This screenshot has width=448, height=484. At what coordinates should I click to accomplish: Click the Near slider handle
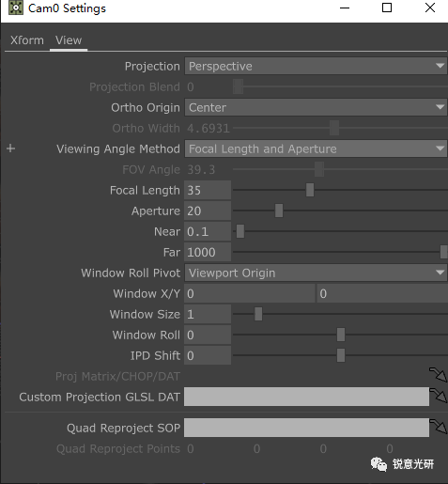240,231
